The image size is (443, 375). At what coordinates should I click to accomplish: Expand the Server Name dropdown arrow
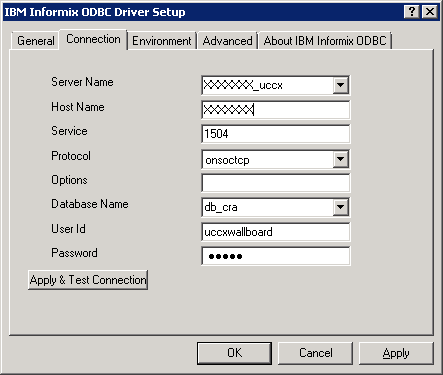point(340,85)
